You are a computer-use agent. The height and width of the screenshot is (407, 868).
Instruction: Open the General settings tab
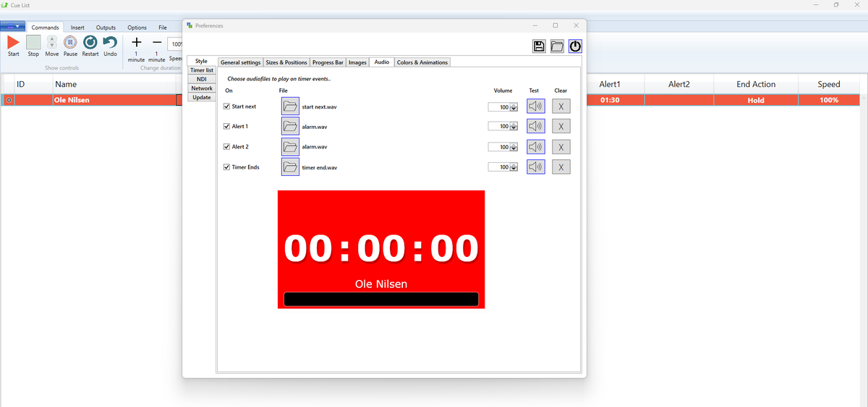240,62
